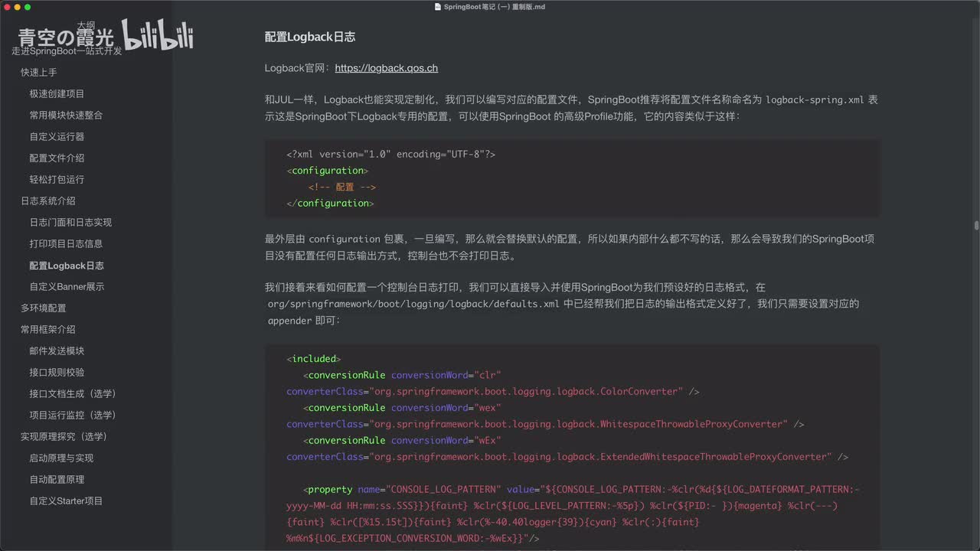Click the vertical scrollbar thumb
Screen dimensions: 980x551
[x=976, y=226]
